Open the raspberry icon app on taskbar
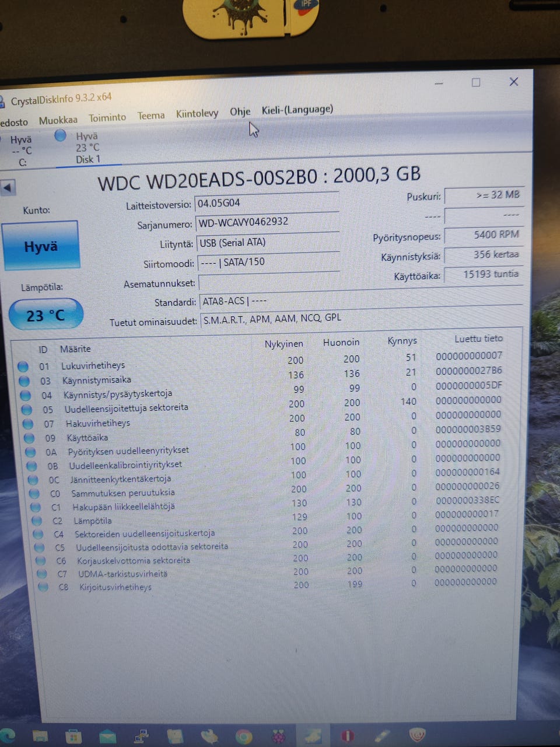This screenshot has height=747, width=560. pyautogui.click(x=279, y=736)
